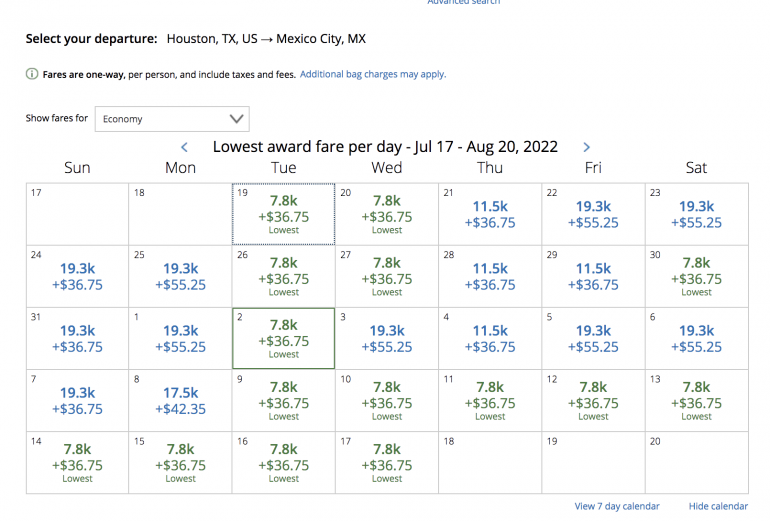Select Friday July 22 19.3k +$55.25 fare
Screen dimensions: 770x521
(x=593, y=214)
